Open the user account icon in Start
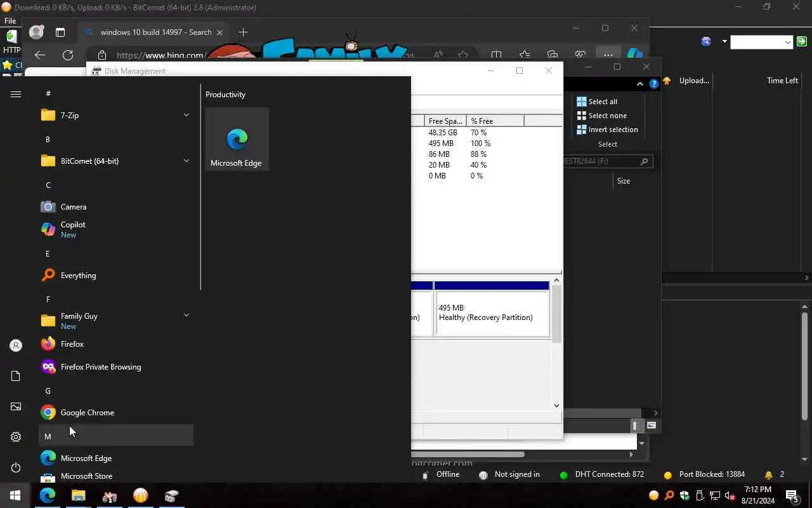Screen dimensions: 812x508 [x=16, y=345]
